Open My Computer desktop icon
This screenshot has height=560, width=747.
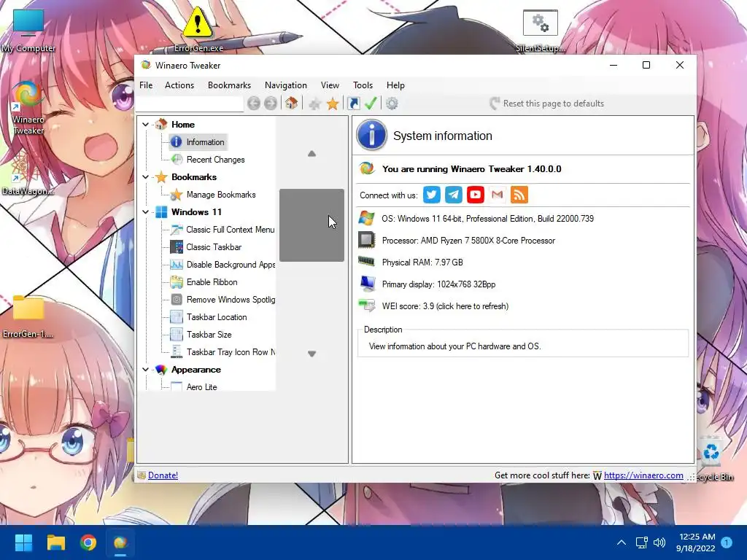point(28,31)
